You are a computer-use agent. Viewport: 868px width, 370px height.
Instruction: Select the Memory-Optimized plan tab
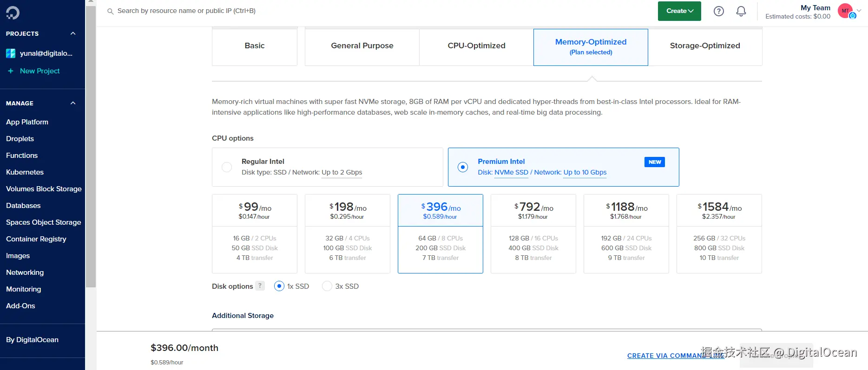[591, 47]
